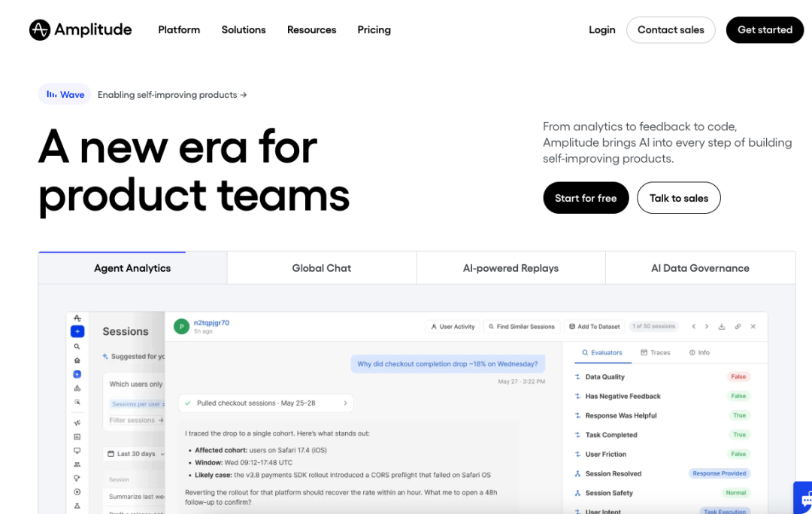Screen dimensions: 812x514
Task: Click the Sessions heading
Action: (x=126, y=332)
